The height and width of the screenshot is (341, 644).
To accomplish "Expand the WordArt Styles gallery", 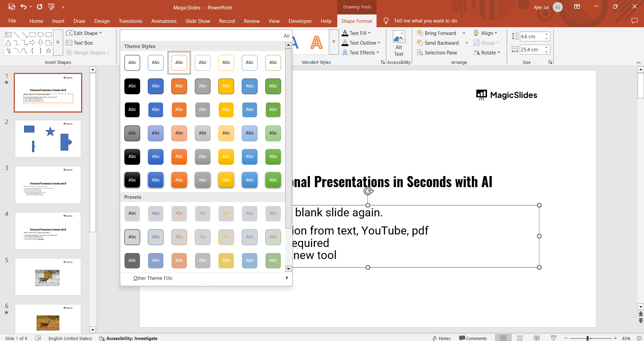I will pos(334,42).
